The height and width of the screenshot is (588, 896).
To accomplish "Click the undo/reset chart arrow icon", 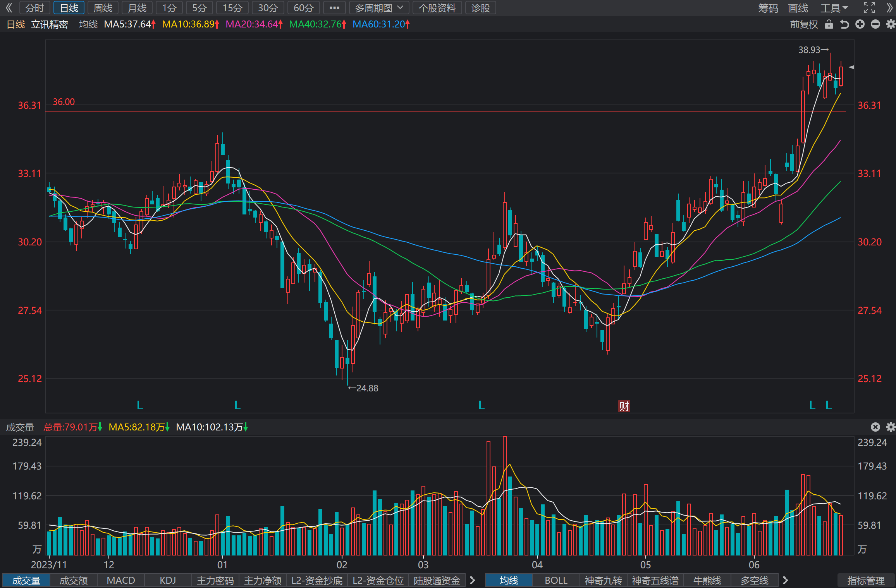I will pyautogui.click(x=844, y=24).
